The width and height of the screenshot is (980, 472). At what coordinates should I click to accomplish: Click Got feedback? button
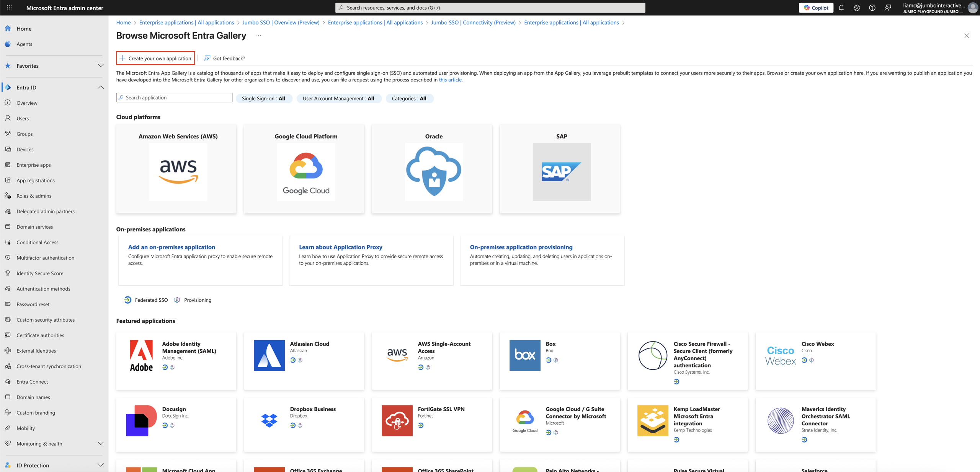[225, 58]
